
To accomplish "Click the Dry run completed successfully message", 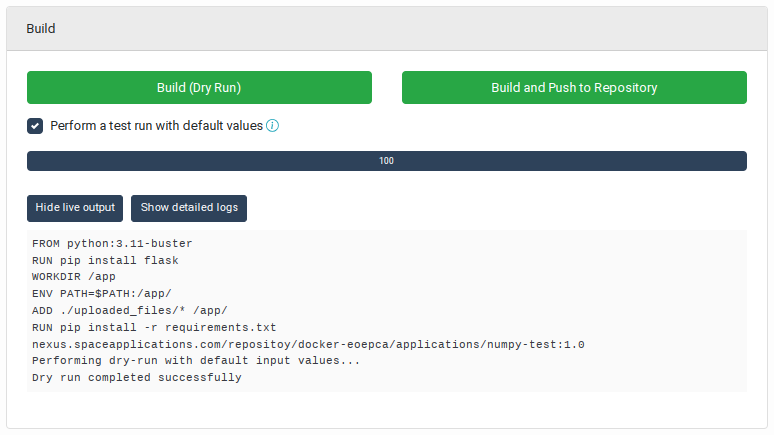I will click(137, 377).
